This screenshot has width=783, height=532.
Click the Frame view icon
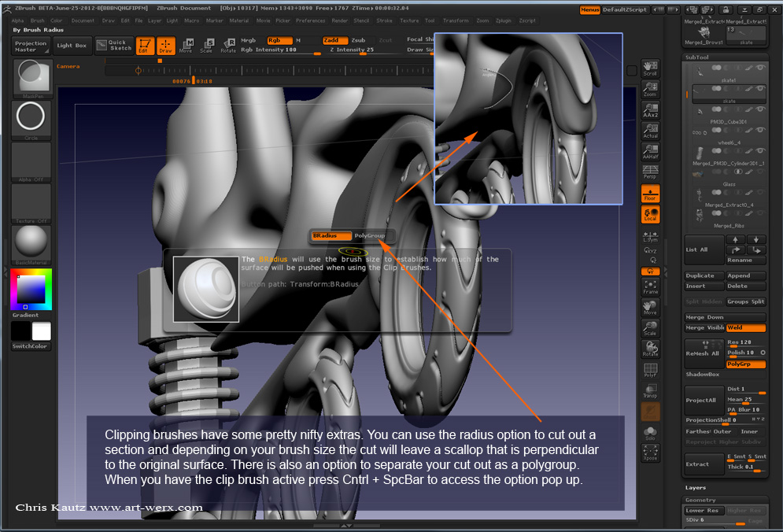pos(650,286)
